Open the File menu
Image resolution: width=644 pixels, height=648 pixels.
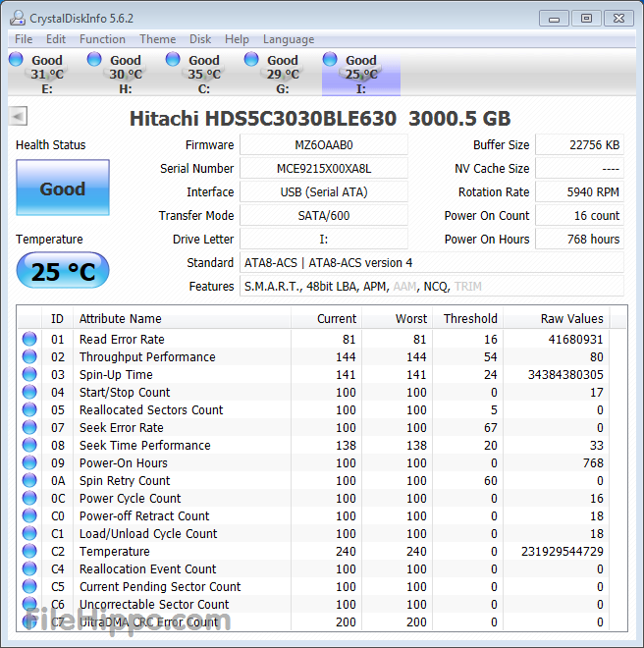[x=24, y=39]
